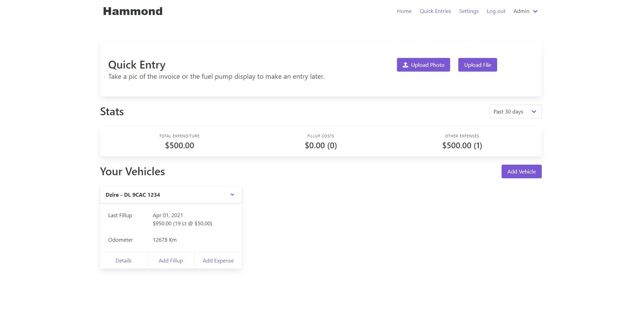Click the upload icon on Upload Photo button
The image size is (644, 316).
405,64
